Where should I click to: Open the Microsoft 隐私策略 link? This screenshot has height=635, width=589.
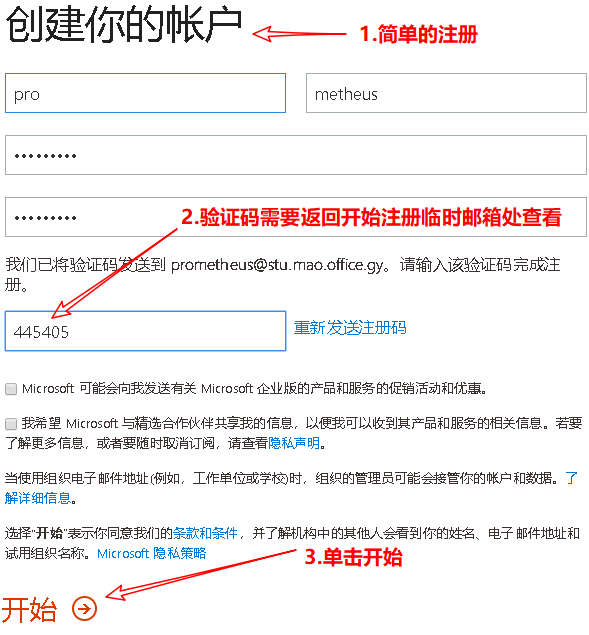[152, 553]
